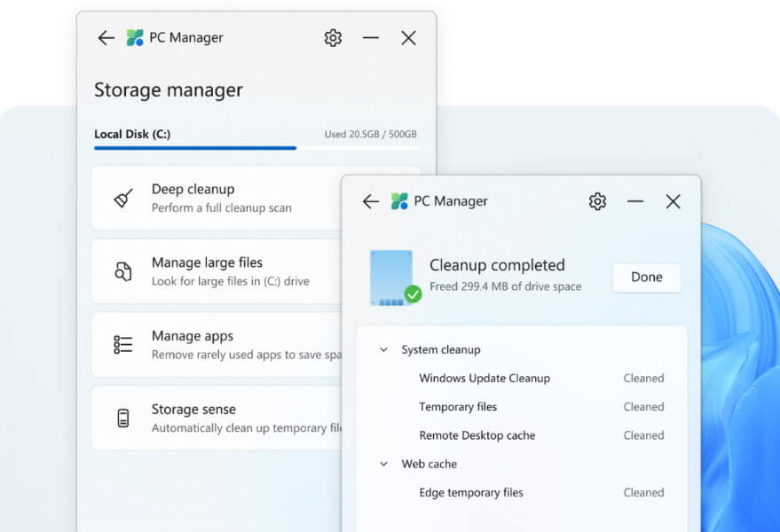Click the Manage large files search icon
This screenshot has width=780, height=532.
[123, 271]
